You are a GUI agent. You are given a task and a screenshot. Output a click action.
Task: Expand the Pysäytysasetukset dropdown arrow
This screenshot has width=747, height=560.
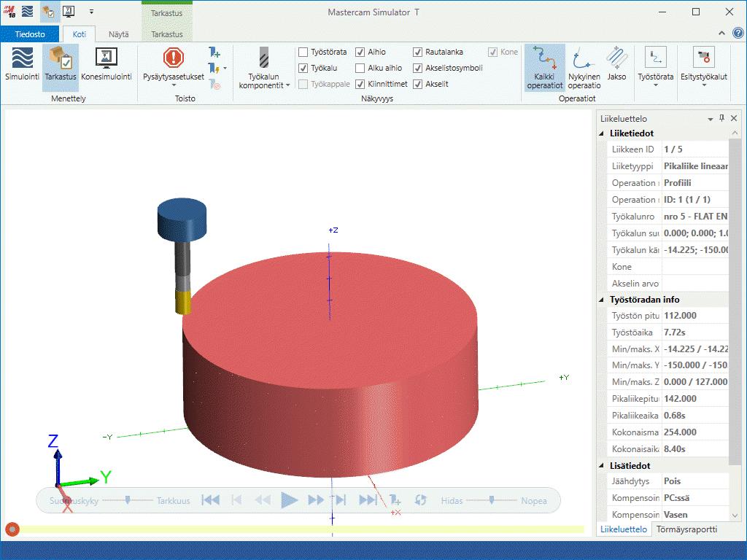click(174, 85)
